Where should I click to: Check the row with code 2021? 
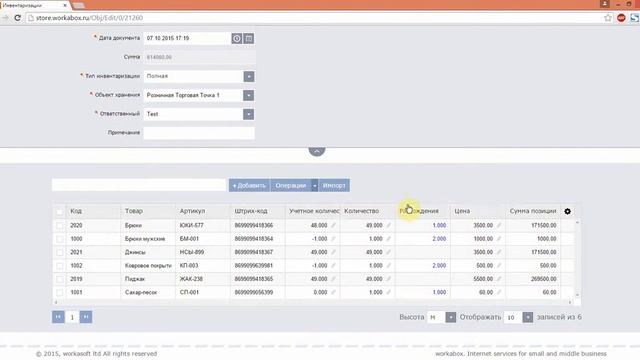(60, 252)
